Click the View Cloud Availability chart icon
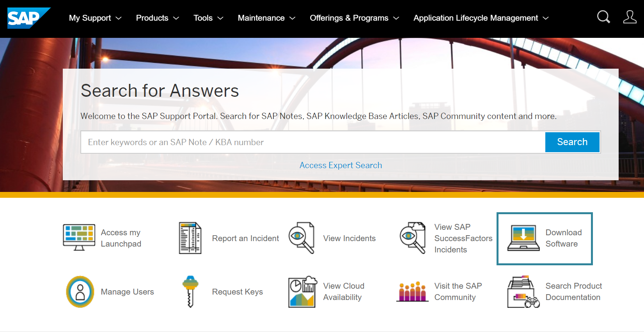The width and height of the screenshot is (644, 332). (303, 292)
